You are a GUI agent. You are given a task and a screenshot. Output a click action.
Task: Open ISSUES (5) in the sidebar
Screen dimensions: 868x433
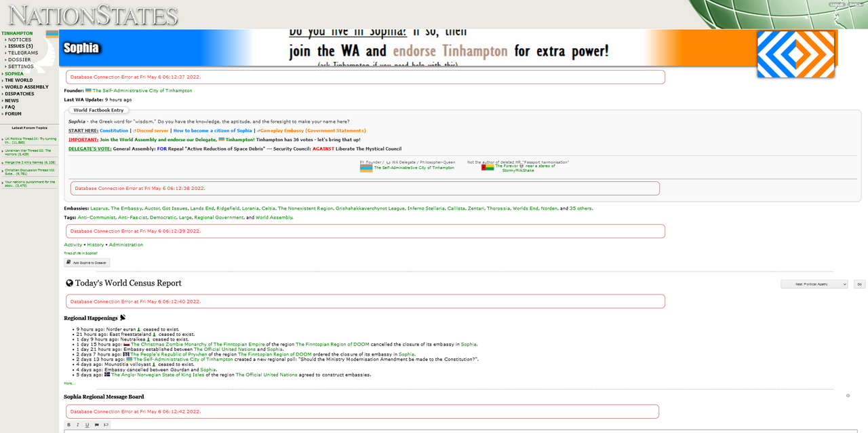tap(20, 46)
